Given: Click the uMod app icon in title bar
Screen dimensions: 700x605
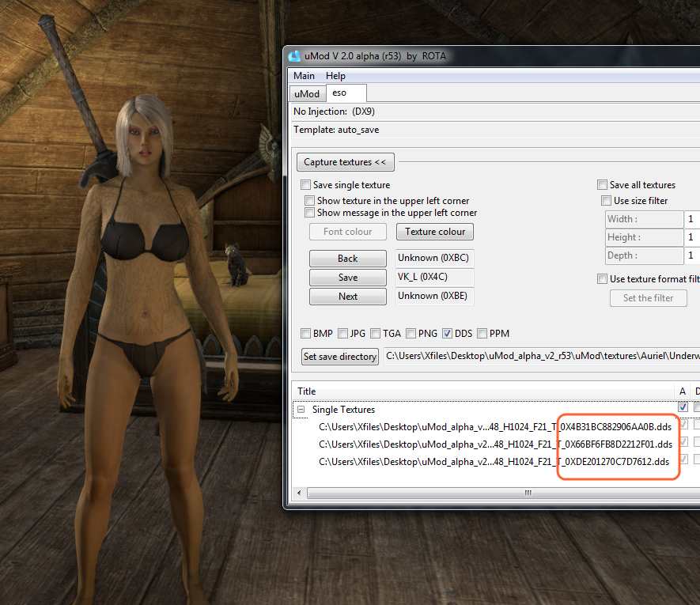Looking at the screenshot, I should tap(294, 56).
